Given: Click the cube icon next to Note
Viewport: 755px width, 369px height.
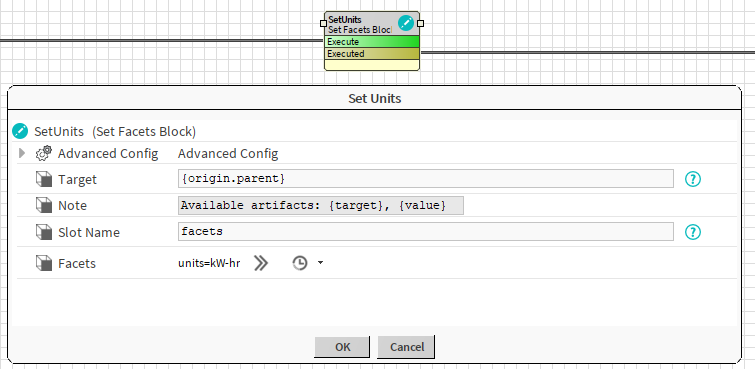Looking at the screenshot, I should pos(44,205).
